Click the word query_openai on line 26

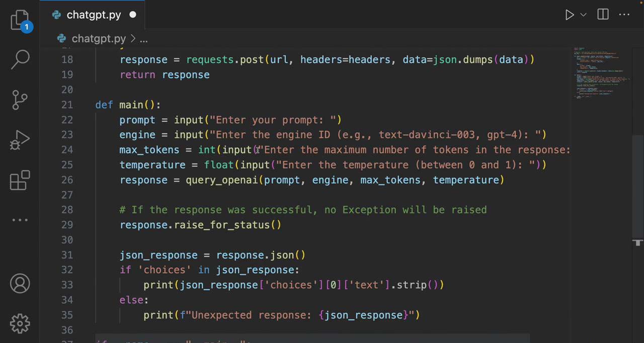(x=221, y=180)
